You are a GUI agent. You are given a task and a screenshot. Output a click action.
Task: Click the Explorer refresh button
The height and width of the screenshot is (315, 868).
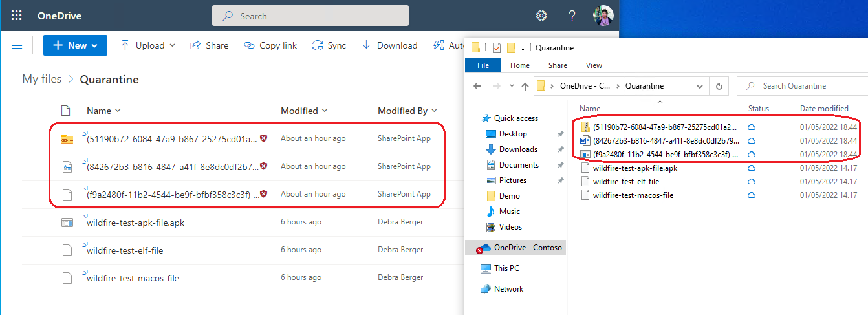[x=719, y=86]
